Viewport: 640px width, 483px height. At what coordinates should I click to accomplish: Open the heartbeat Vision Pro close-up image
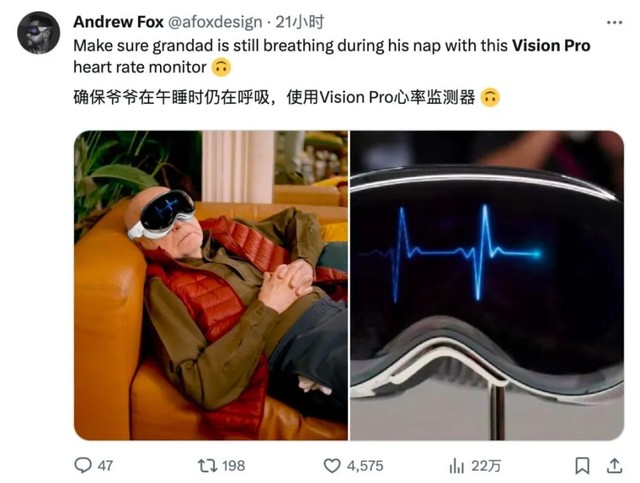click(x=487, y=285)
